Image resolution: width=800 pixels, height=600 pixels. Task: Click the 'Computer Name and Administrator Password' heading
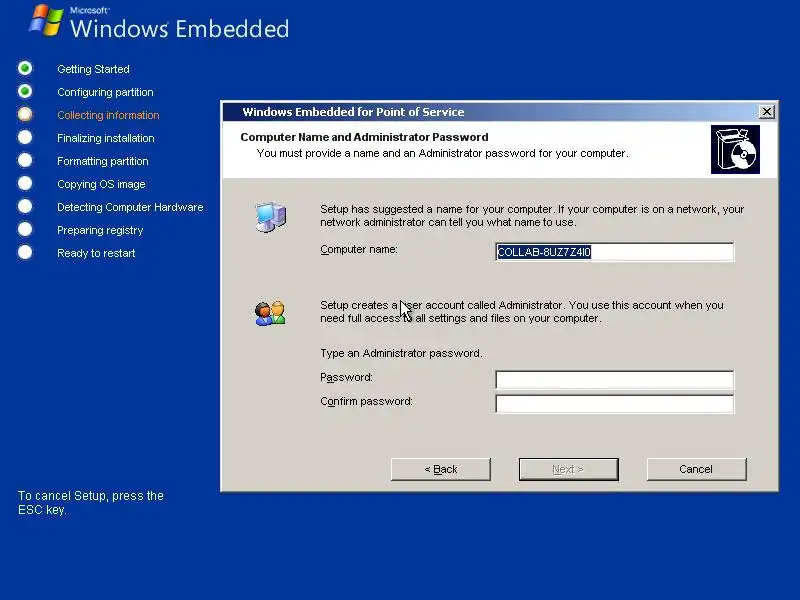coord(364,137)
